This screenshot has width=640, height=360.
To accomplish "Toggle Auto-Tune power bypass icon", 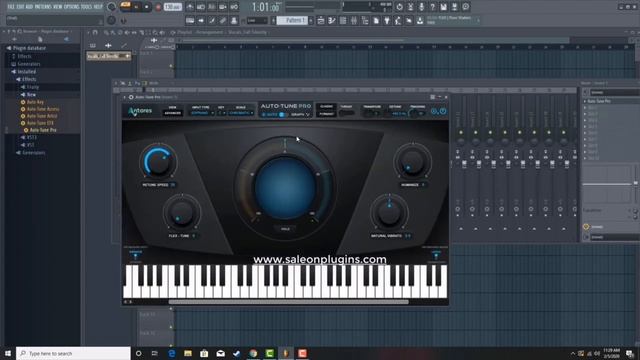I will 442,111.
